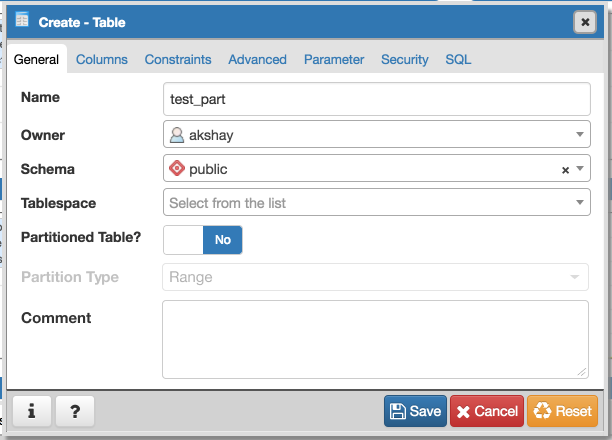Click the user icon beside akshay

(x=177, y=135)
